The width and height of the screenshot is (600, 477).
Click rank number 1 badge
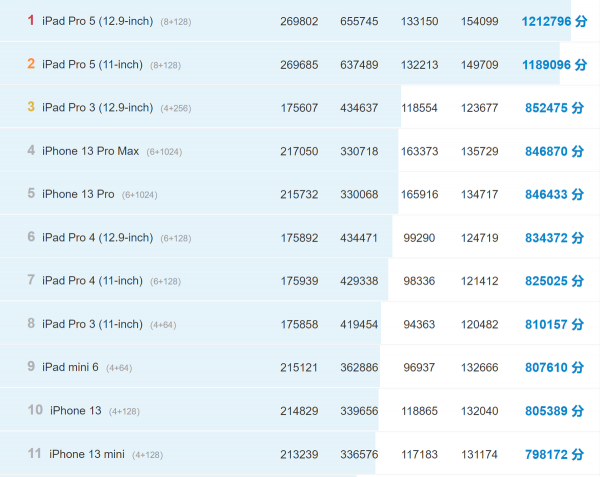[31, 20]
